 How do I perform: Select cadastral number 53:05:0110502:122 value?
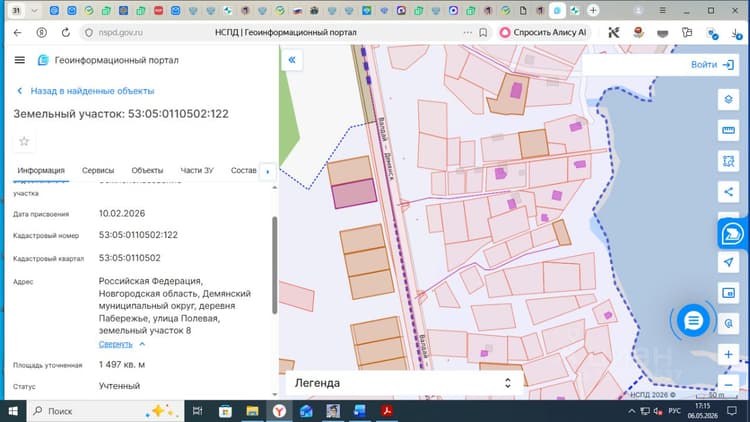click(138, 235)
